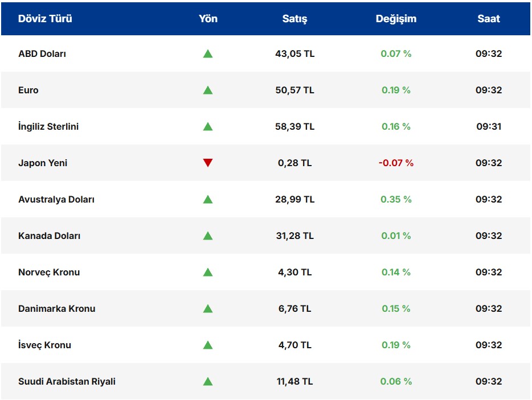Open the ABD Doları currency name
Viewport: 532px width, 400px height.
[42, 54]
